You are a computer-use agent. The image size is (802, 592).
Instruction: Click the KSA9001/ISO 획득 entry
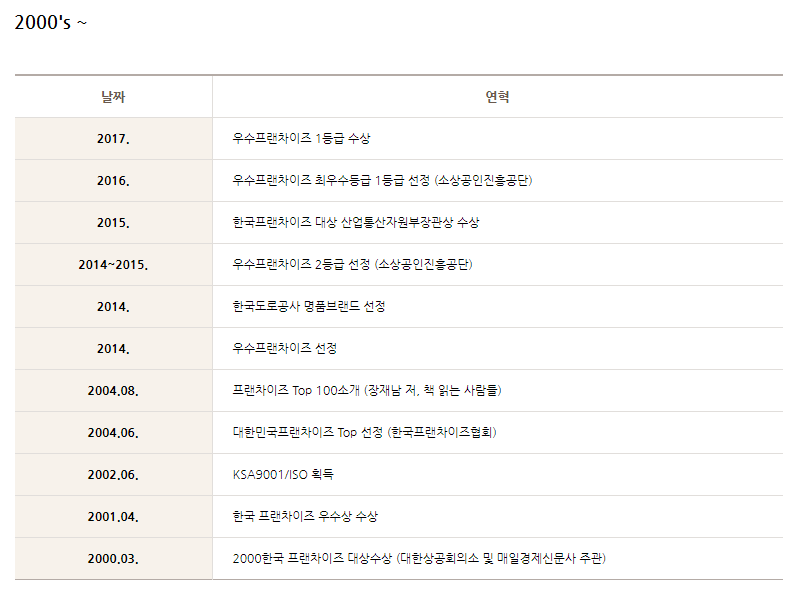click(282, 475)
